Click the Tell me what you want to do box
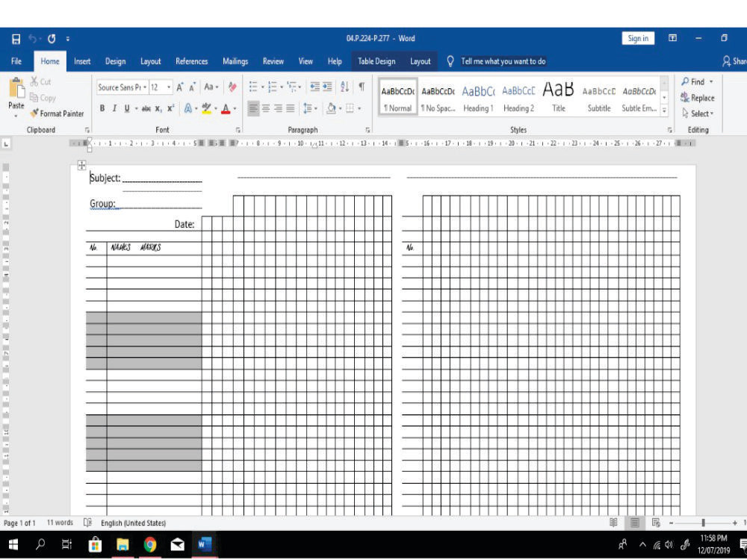 coord(503,61)
